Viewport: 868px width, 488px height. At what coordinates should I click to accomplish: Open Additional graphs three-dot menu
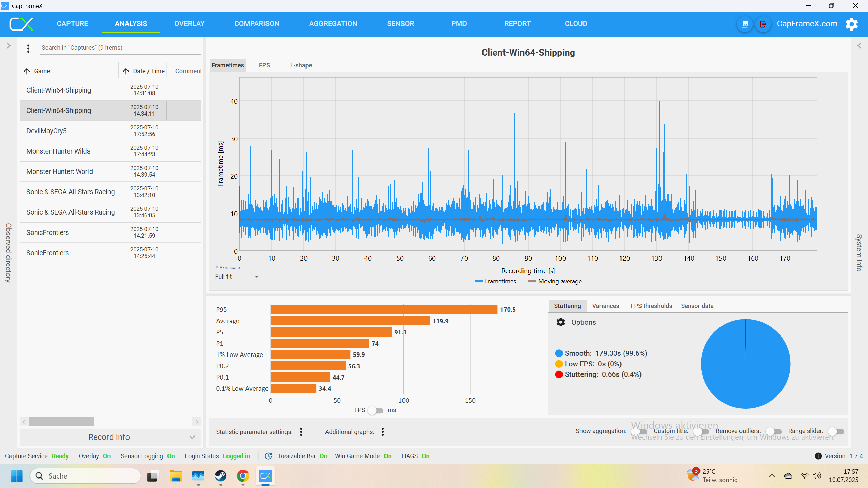(x=383, y=432)
